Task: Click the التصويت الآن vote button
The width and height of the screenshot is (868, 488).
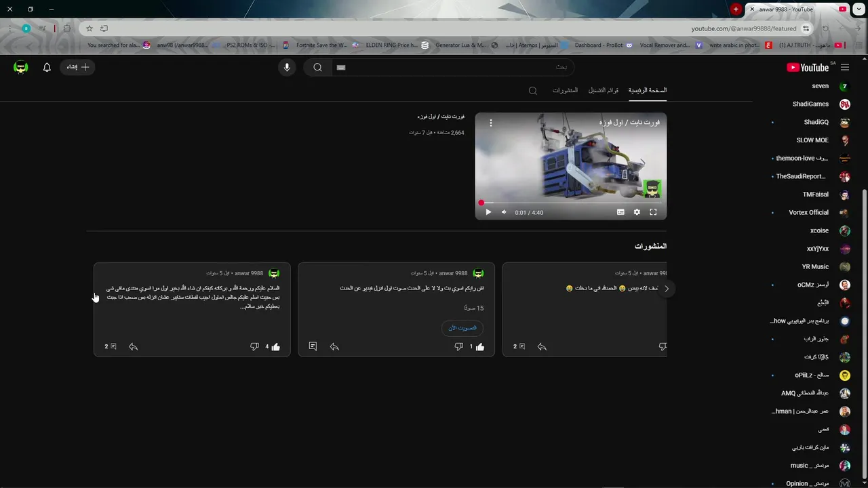Action: pyautogui.click(x=462, y=328)
